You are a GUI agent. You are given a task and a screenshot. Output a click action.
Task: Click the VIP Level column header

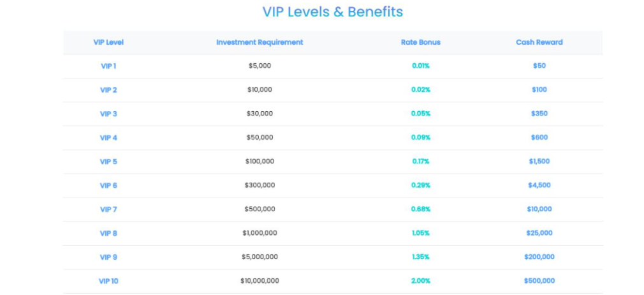click(108, 42)
